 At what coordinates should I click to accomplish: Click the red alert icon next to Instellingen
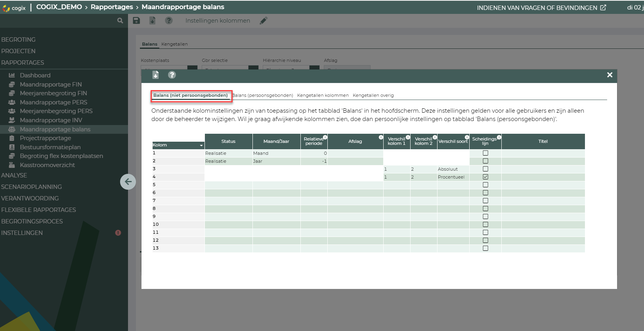[x=118, y=233]
